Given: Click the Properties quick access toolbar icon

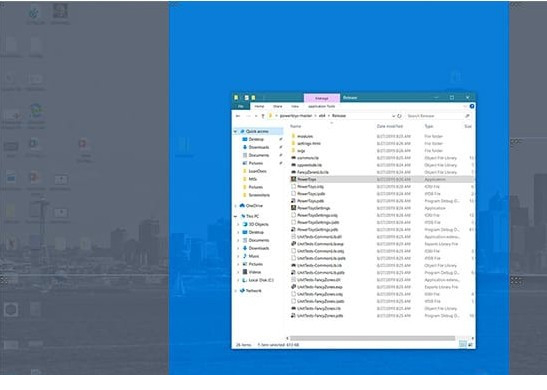Looking at the screenshot, I should [246, 97].
